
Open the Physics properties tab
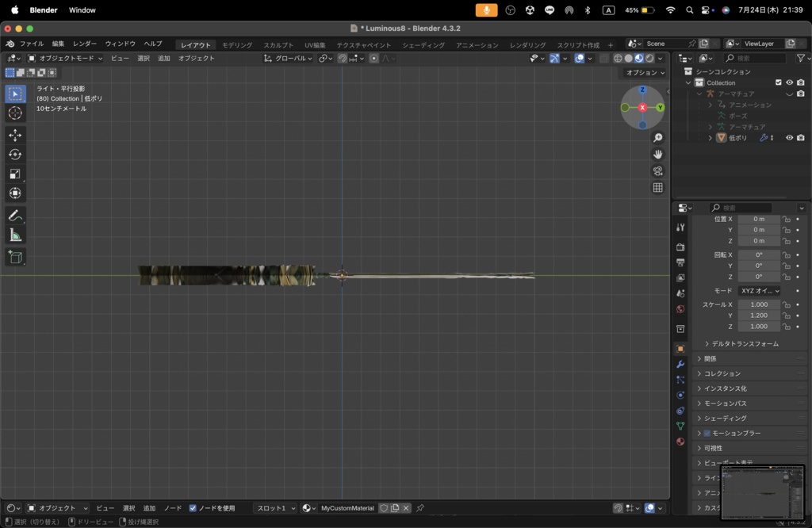pos(680,395)
